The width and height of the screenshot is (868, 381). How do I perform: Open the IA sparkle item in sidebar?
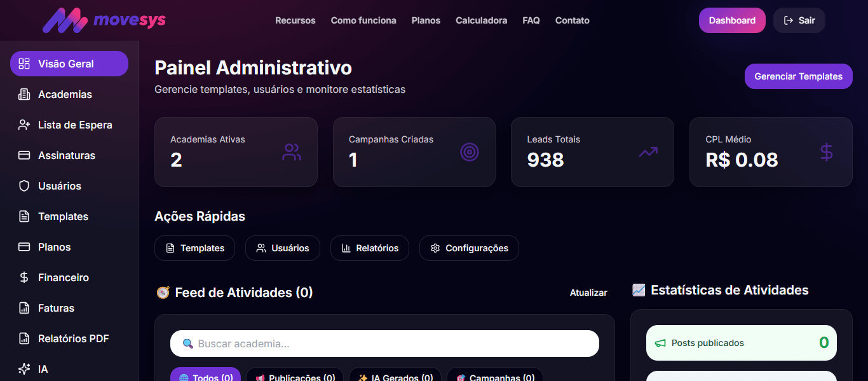click(x=24, y=369)
